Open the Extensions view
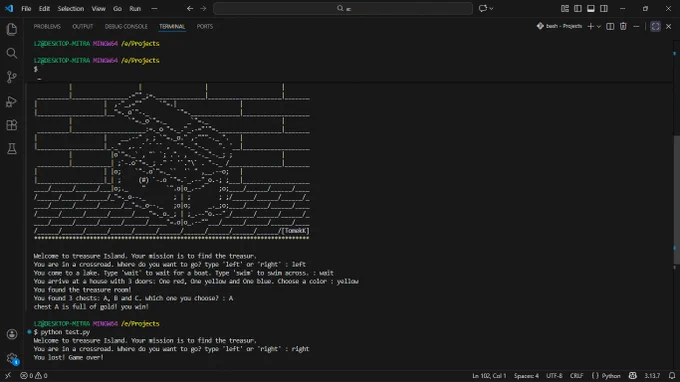Viewport: 680px width, 382px height. [x=12, y=125]
